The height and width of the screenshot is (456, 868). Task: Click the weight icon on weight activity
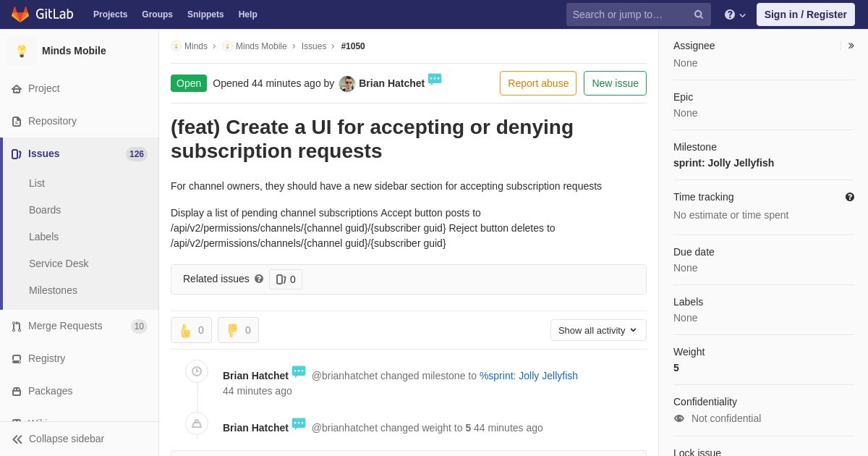[x=197, y=423]
